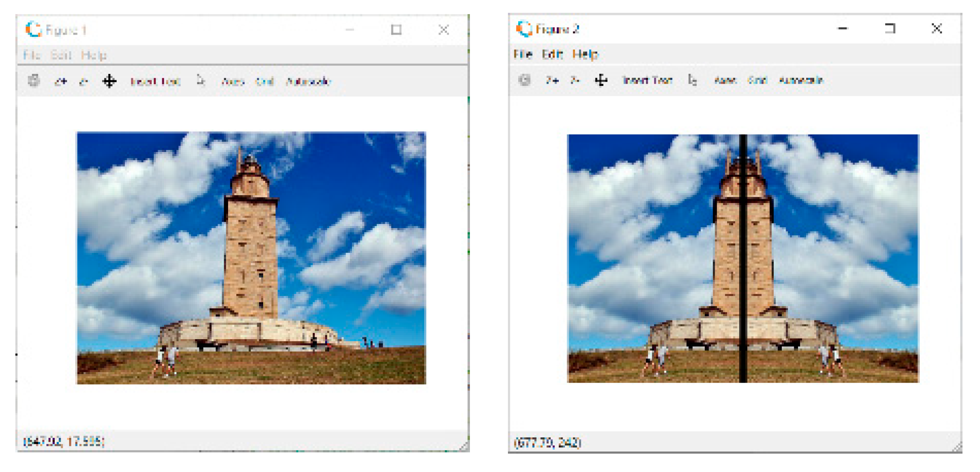980x472 pixels.
Task: Click the rotate icon in Figure 1 toolbar
Action: tap(34, 81)
